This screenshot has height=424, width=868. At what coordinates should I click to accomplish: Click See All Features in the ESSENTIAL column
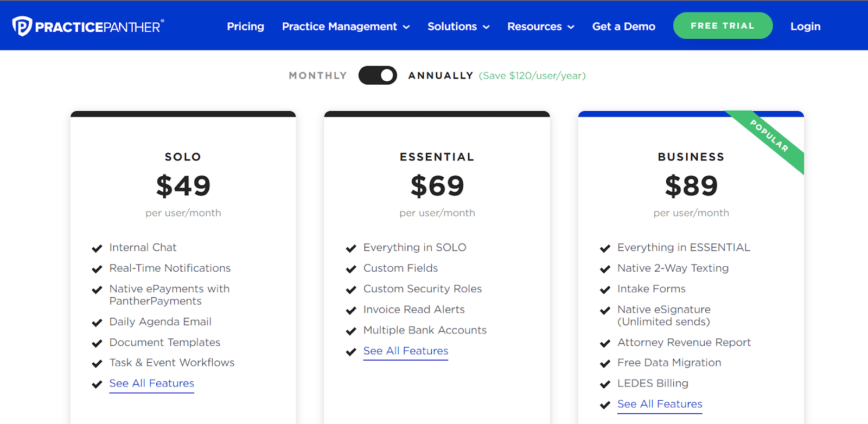point(405,351)
